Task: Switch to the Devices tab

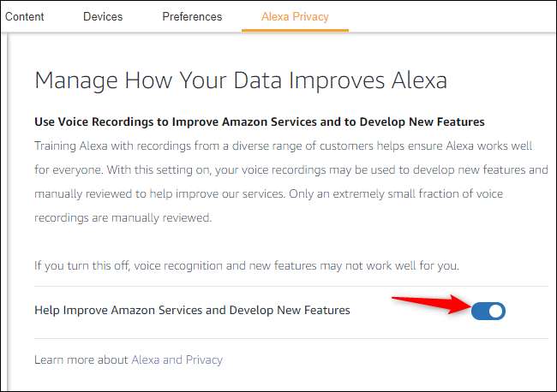Action: pos(103,16)
